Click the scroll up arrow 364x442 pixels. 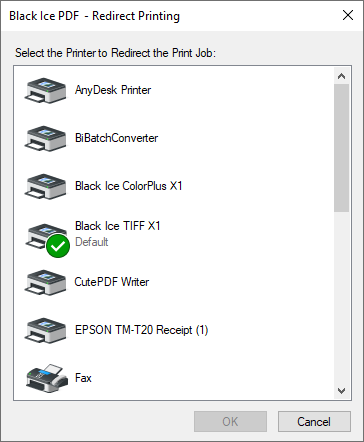341,76
